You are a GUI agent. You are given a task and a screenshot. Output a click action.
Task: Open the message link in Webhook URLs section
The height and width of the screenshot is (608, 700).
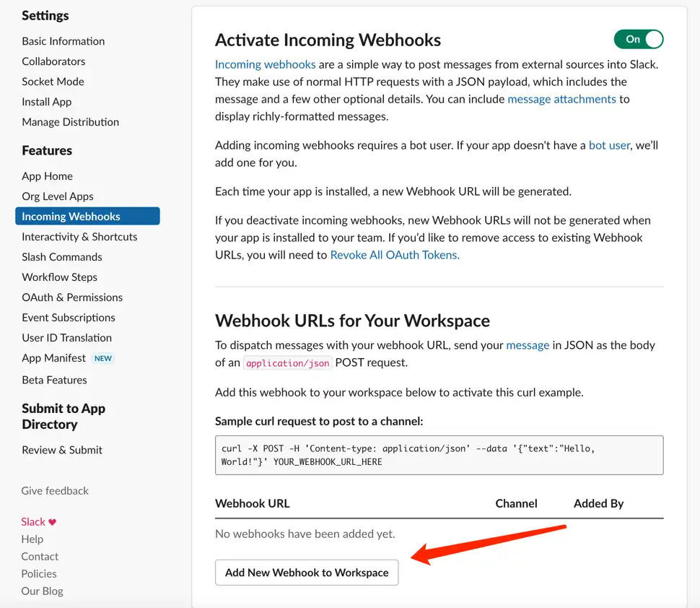pyautogui.click(x=528, y=345)
